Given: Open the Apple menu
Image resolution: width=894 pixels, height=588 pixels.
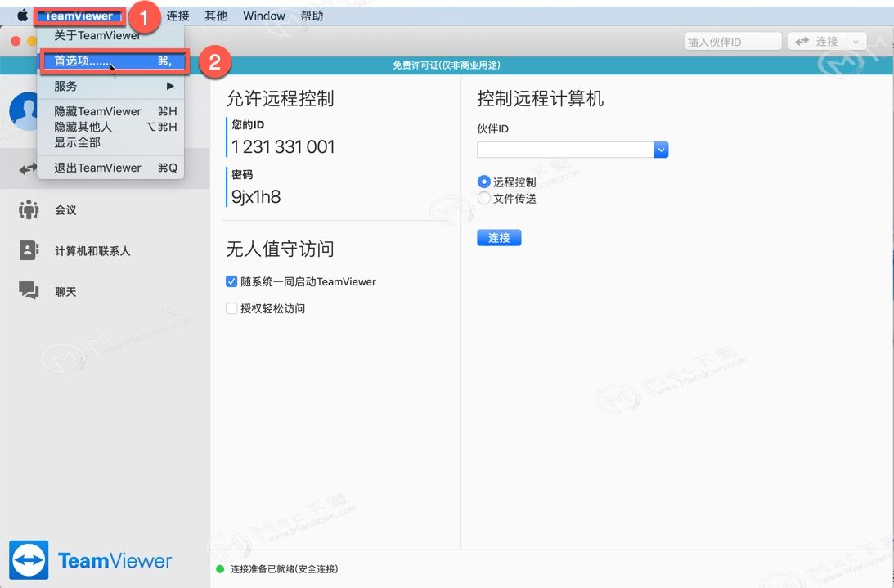Looking at the screenshot, I should click(x=22, y=16).
